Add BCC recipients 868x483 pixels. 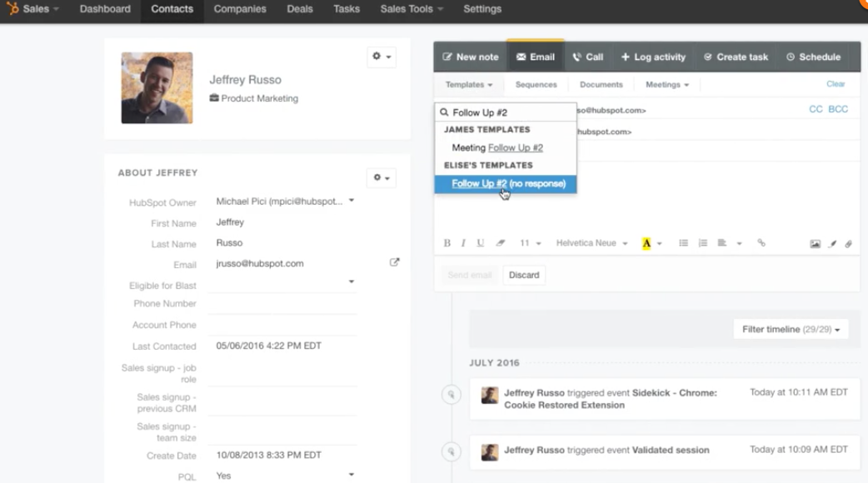837,109
